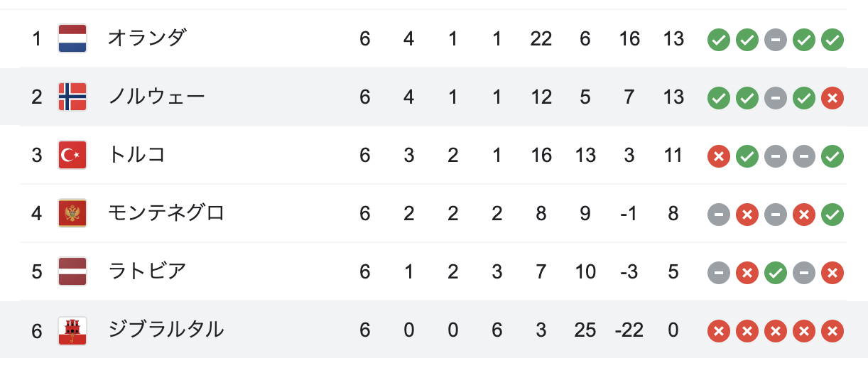Screen dimensions: 868x368
Task: Click Turkey's first red loss icon
Action: click(719, 156)
